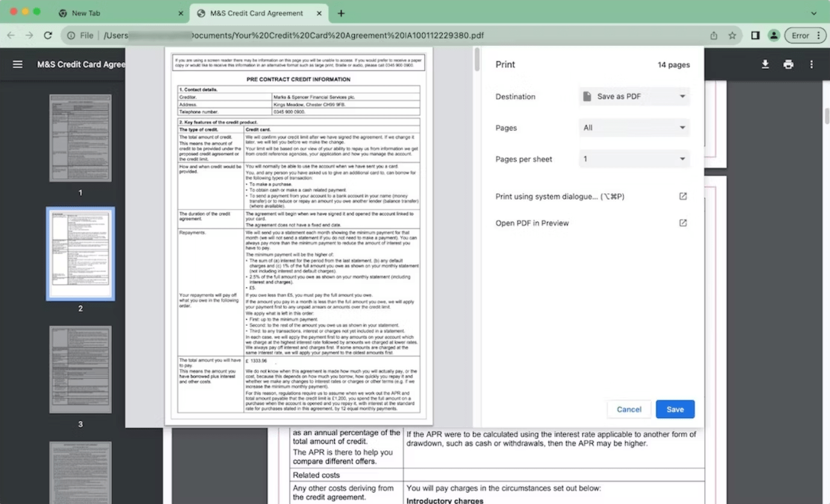This screenshot has width=830, height=504.
Task: Click the reload page icon
Action: 48,36
